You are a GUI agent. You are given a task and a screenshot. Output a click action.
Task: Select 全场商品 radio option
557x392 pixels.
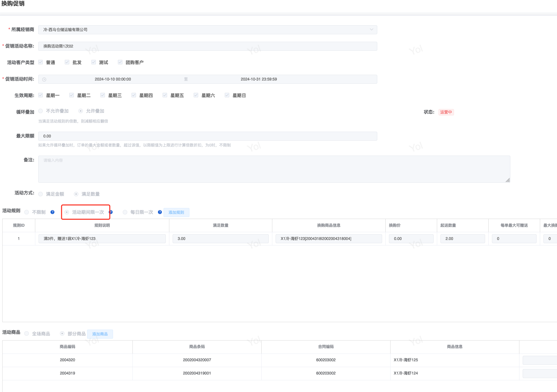pos(27,333)
